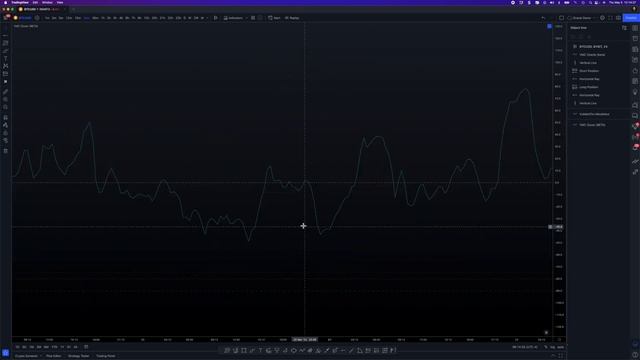
Task: Open the Window menu
Action: [x=47, y=2]
